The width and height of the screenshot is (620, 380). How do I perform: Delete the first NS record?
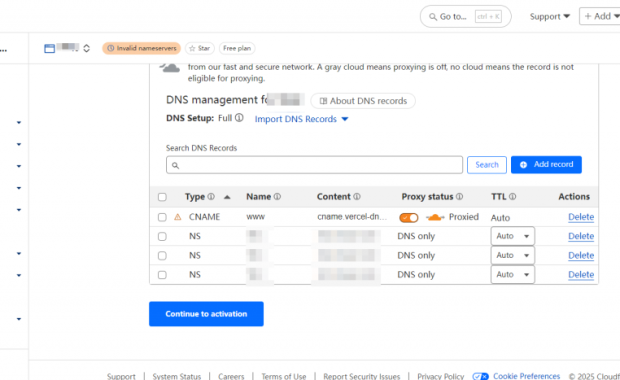point(581,236)
